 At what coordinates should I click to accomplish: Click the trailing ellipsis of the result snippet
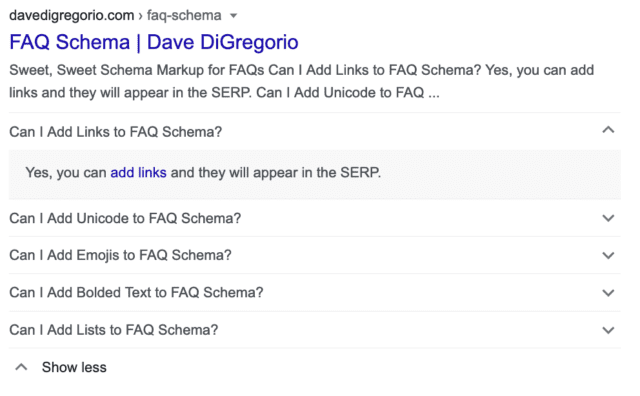pyautogui.click(x=434, y=96)
